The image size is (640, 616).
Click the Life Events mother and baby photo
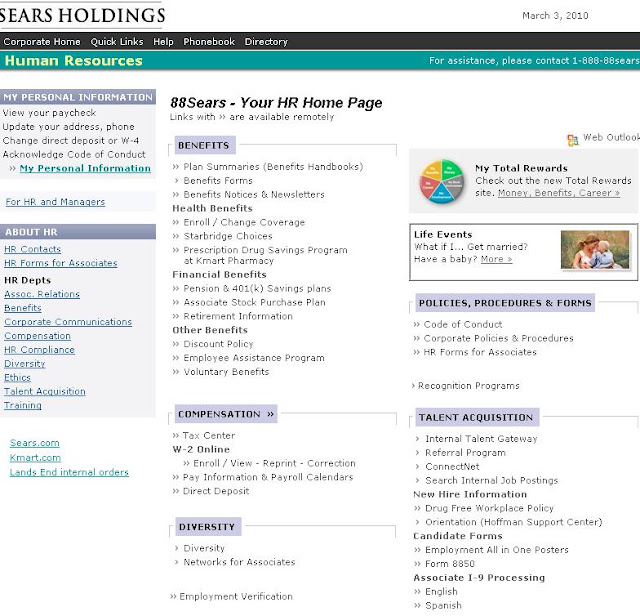595,249
